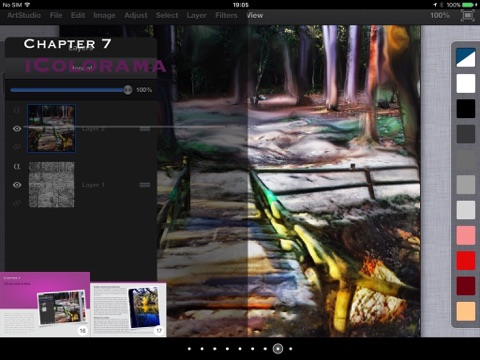
Task: Pick the light gray color swatch
Action: click(466, 210)
